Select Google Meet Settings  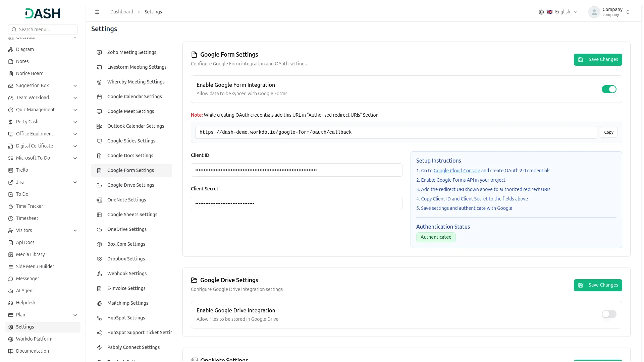(131, 112)
